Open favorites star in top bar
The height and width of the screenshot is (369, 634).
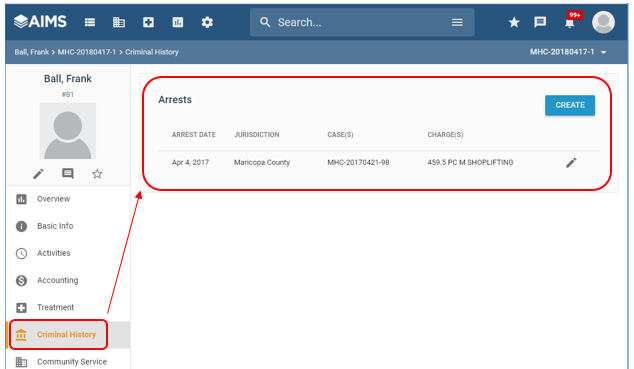pyautogui.click(x=514, y=22)
